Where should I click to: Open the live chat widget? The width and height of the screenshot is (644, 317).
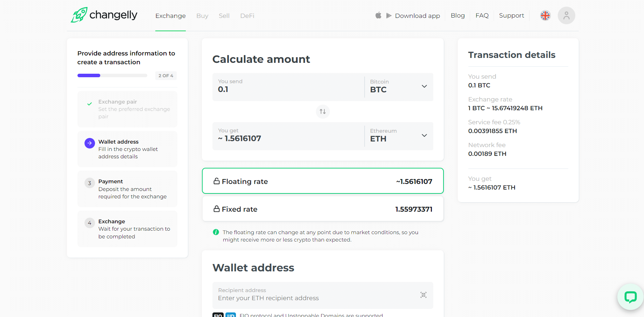(630, 297)
